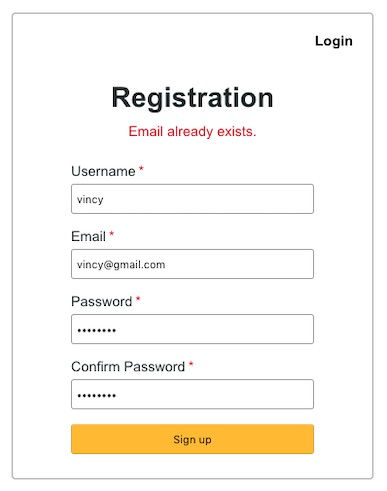Click the Confirm Password label text

[128, 367]
